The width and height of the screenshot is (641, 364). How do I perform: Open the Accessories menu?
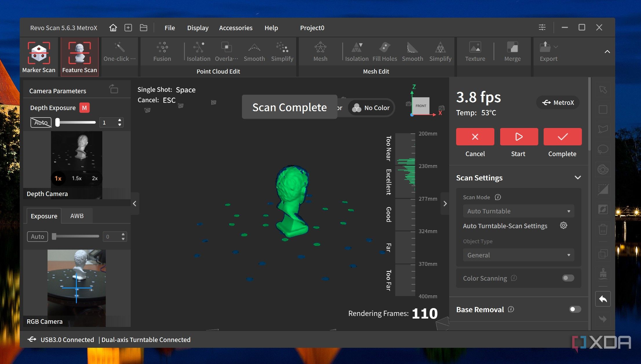click(x=236, y=28)
